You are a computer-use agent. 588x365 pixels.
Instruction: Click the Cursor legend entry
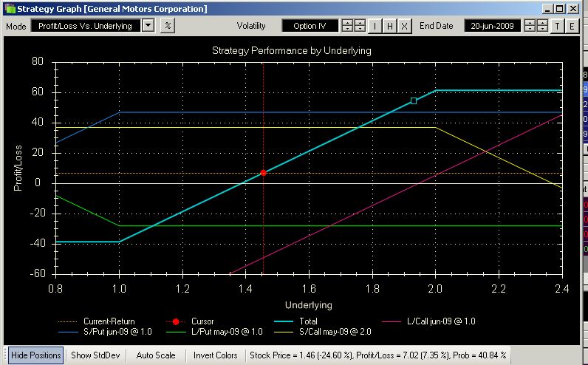point(190,321)
